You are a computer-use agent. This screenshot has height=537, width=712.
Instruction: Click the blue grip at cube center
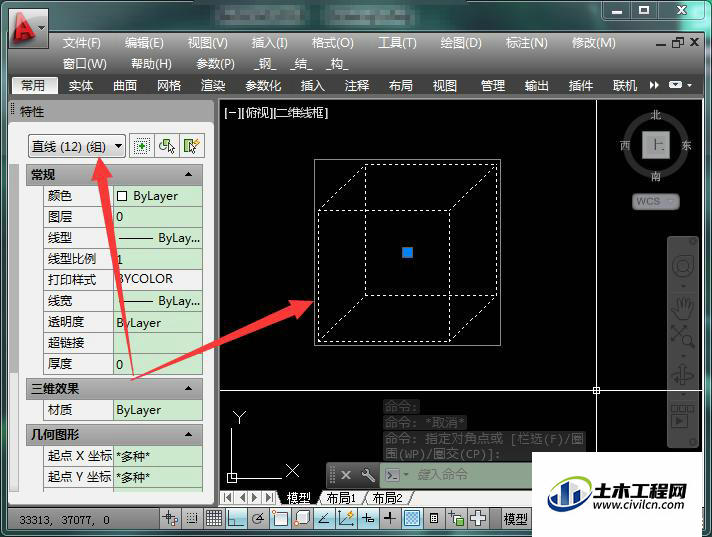tap(407, 252)
